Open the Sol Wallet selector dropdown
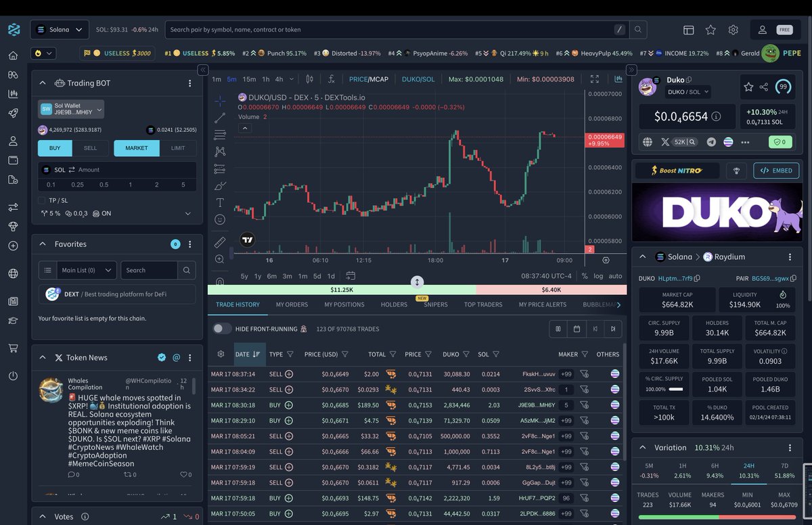The height and width of the screenshot is (525, 812). click(x=71, y=109)
